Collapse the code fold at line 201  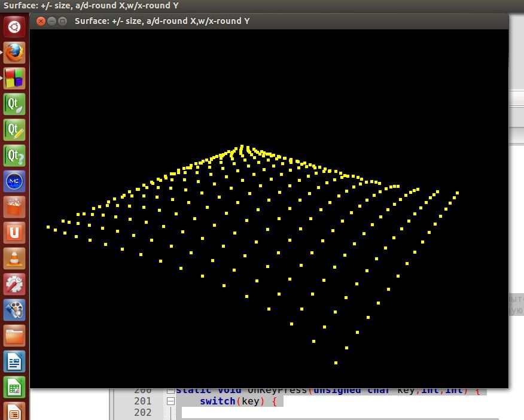pyautogui.click(x=170, y=401)
